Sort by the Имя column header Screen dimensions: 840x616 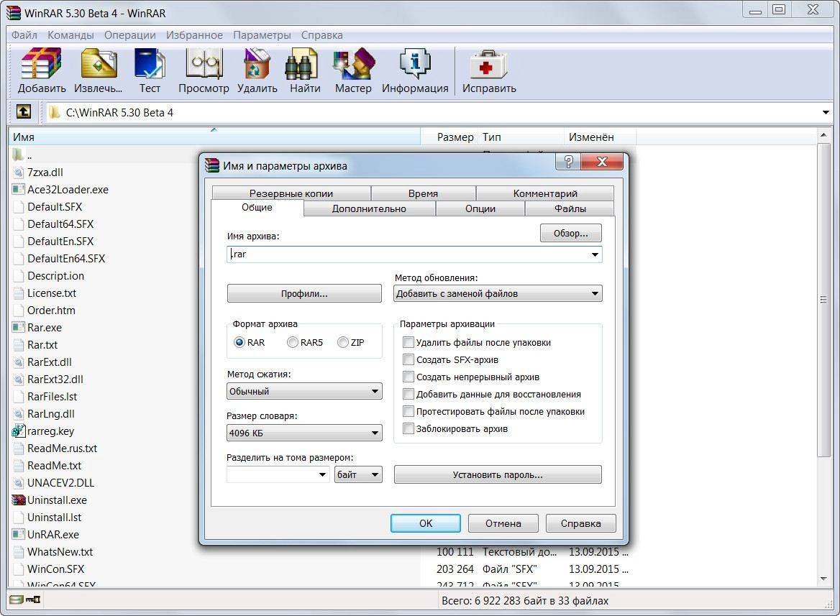tap(214, 137)
